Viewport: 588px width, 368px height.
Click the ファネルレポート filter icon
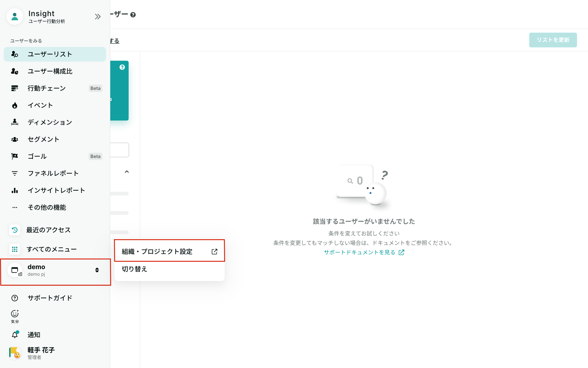click(x=14, y=173)
